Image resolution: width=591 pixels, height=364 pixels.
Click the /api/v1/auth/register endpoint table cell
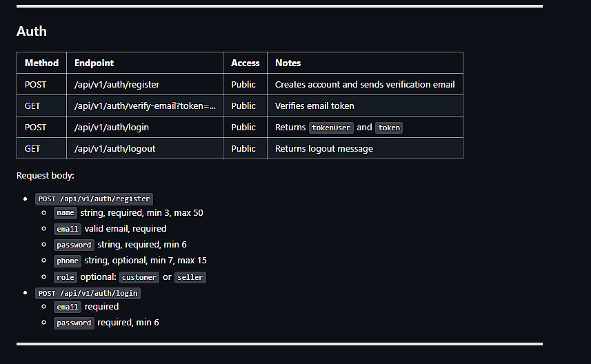117,84
